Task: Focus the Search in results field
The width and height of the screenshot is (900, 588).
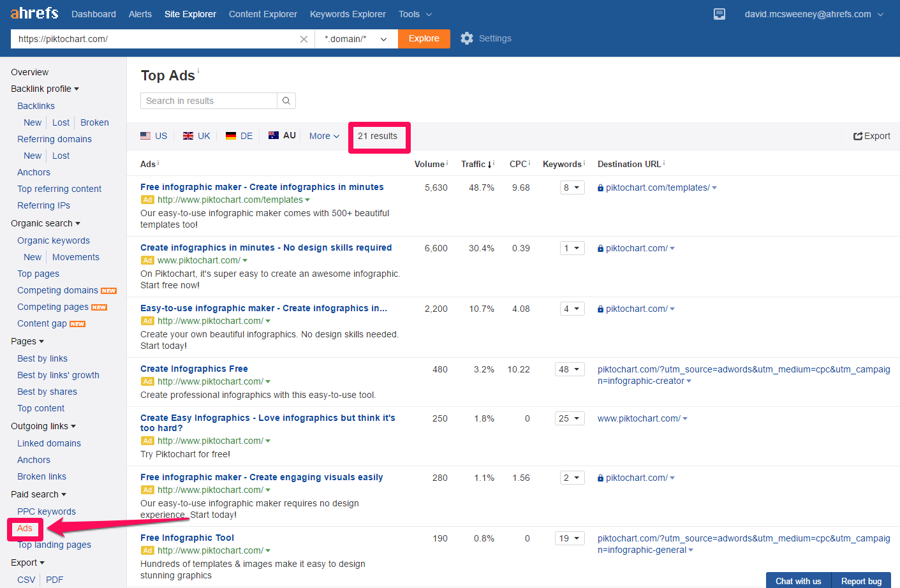Action: click(209, 101)
